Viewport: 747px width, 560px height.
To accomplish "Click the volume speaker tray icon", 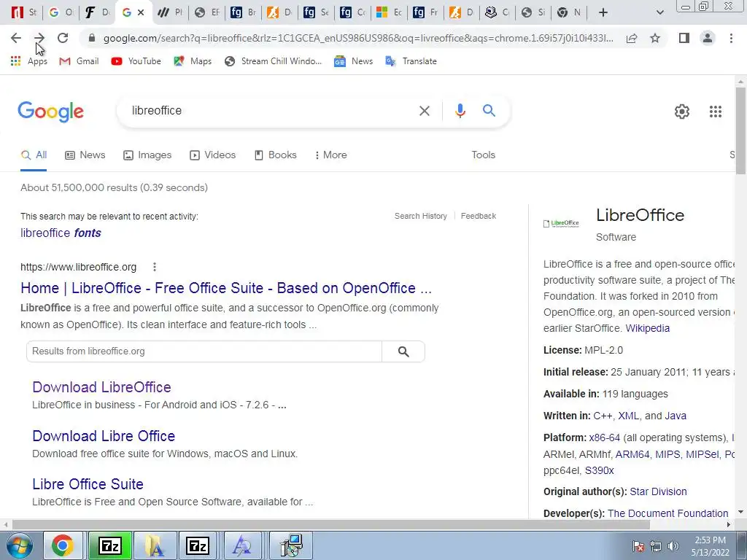I will click(x=673, y=545).
